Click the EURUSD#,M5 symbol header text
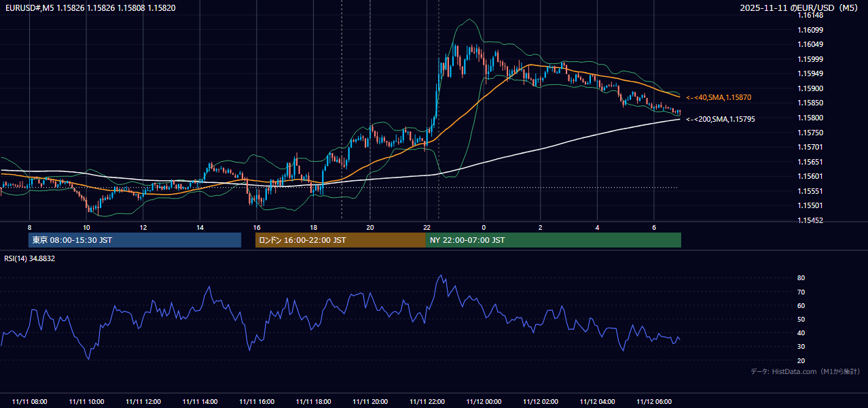Viewport: 868px width, 408px height. click(90, 7)
